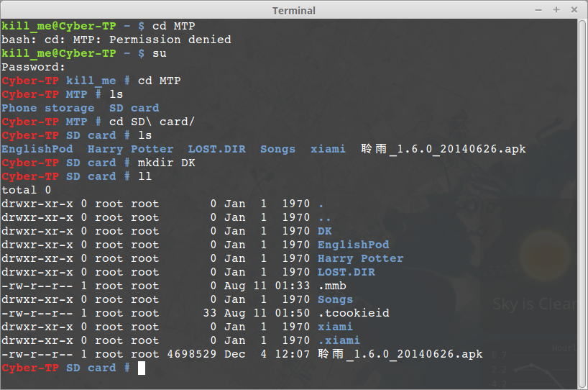Click the 'total 0' line
The height and width of the screenshot is (390, 588).
[27, 190]
